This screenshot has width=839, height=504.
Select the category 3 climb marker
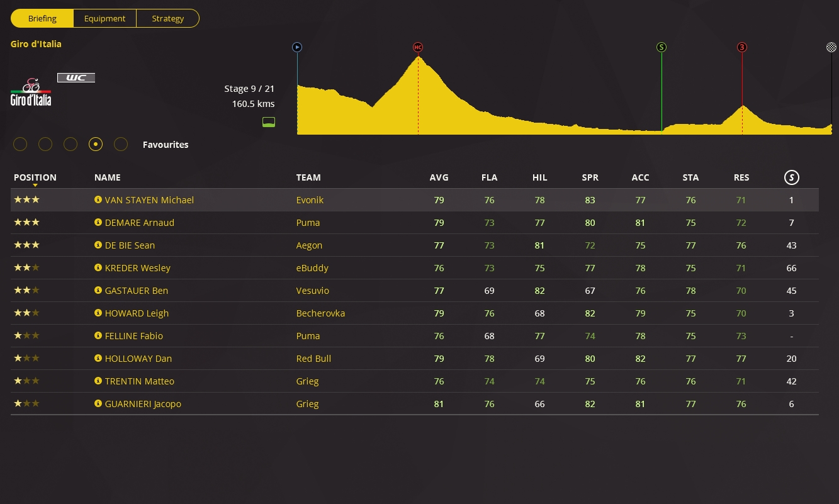[742, 47]
